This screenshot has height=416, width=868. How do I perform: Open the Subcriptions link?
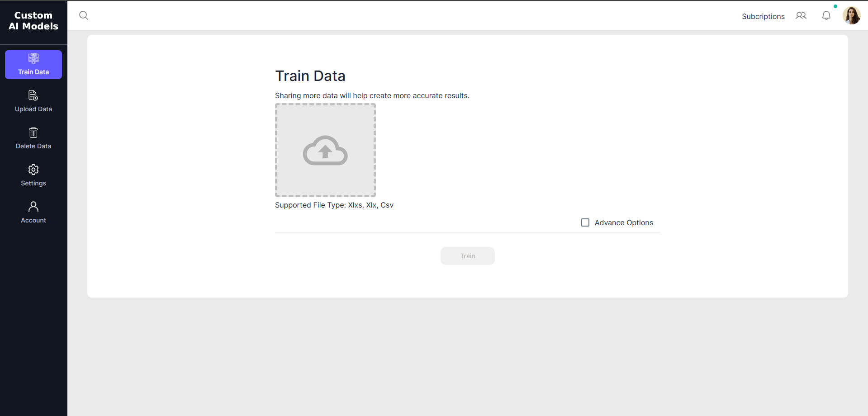click(x=763, y=16)
